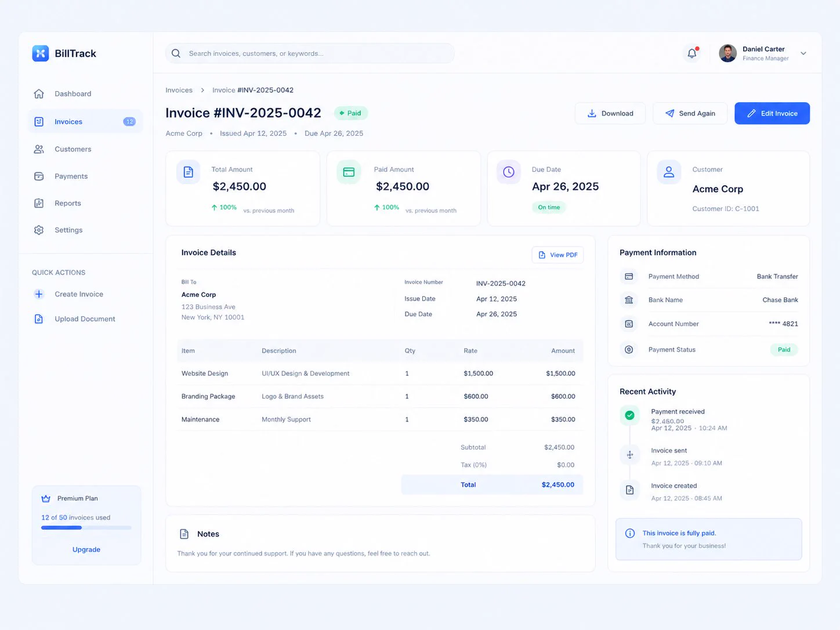
Task: Click the Payment Method icon
Action: [629, 277]
